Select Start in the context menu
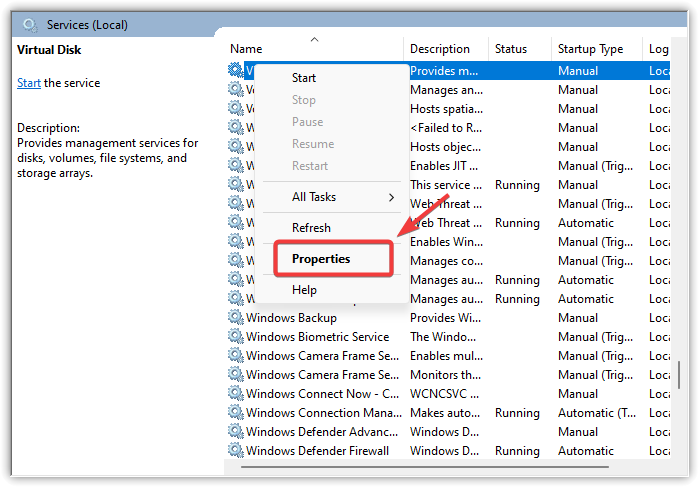 (304, 78)
